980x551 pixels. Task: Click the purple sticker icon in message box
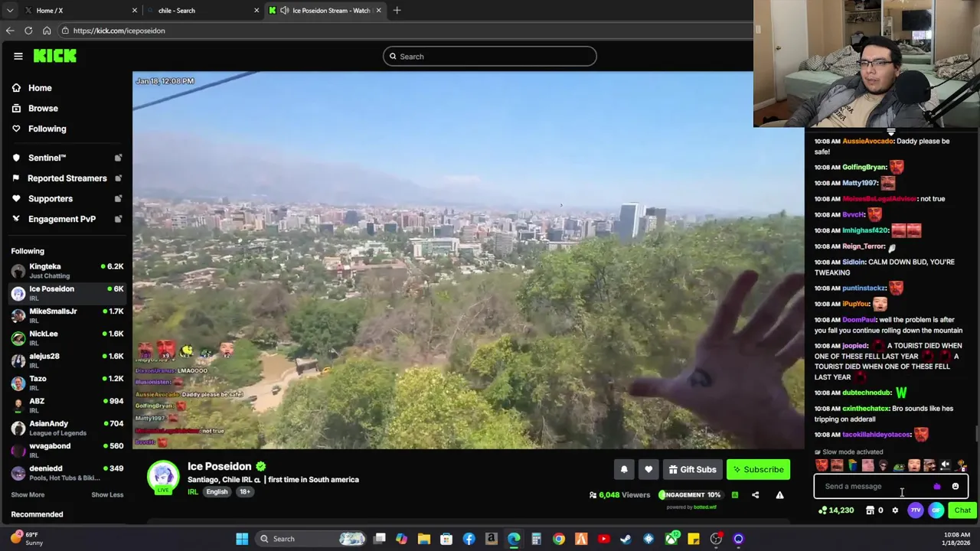[x=937, y=487]
